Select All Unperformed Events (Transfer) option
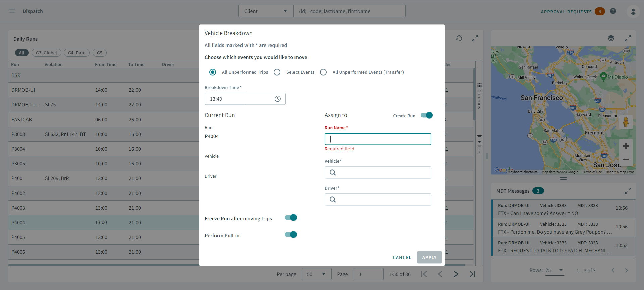 tap(323, 72)
